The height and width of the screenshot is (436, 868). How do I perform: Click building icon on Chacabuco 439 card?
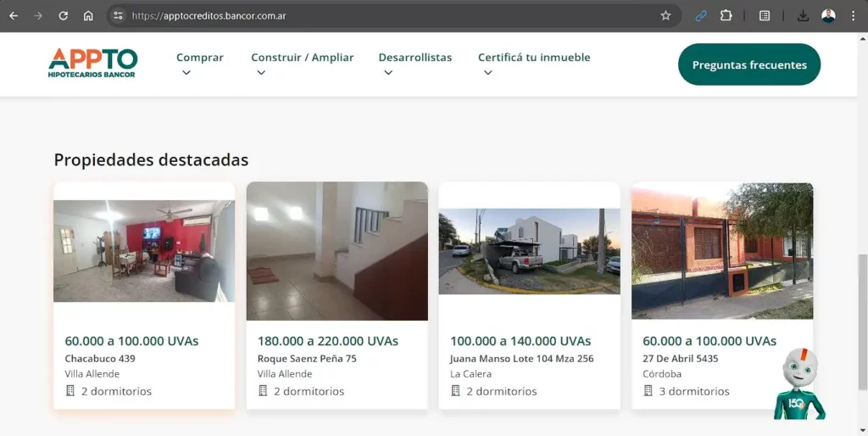coord(70,391)
